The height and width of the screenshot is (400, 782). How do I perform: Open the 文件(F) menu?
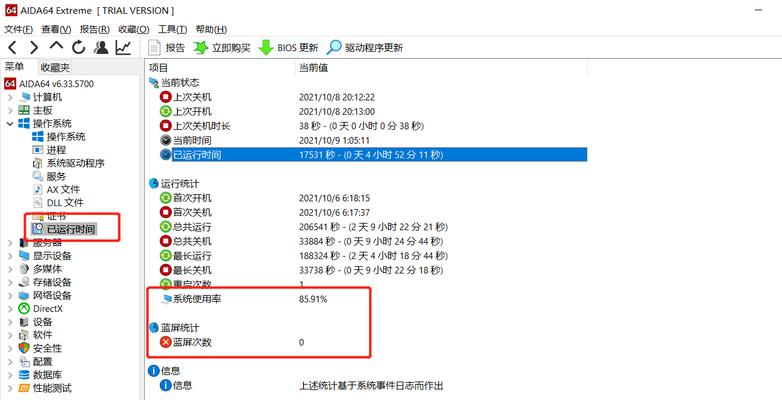[x=18, y=29]
